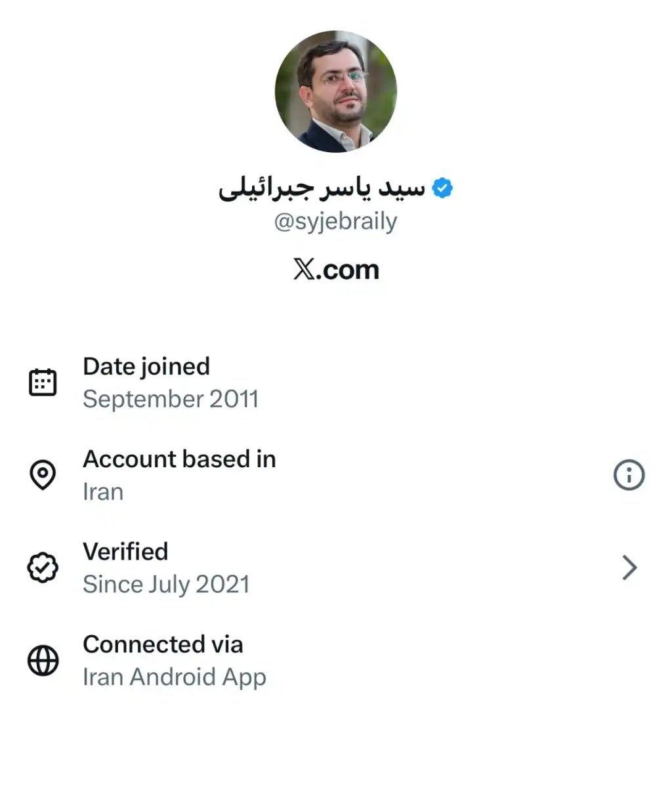Click the September 2011 join date text

(x=171, y=399)
